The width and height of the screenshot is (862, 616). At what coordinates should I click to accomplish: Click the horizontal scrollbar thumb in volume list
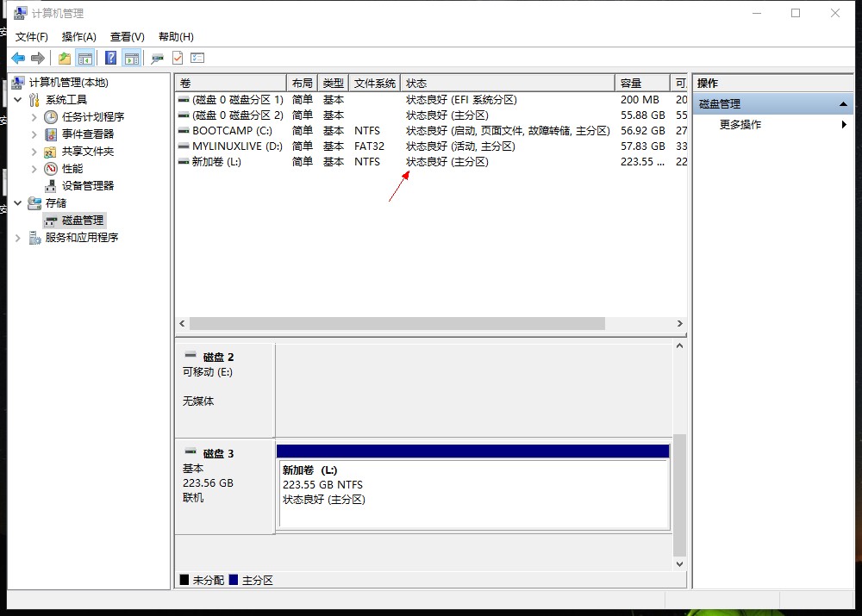click(397, 324)
